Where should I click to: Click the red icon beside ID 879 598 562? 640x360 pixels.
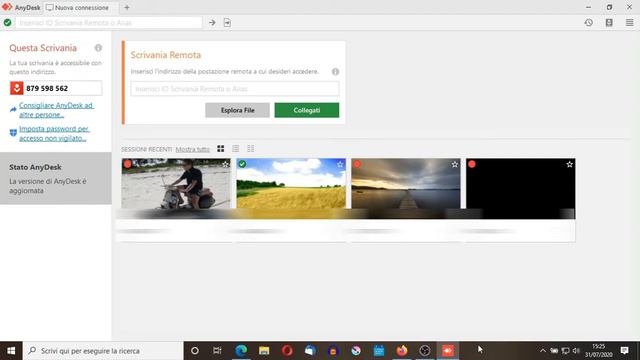[17, 88]
